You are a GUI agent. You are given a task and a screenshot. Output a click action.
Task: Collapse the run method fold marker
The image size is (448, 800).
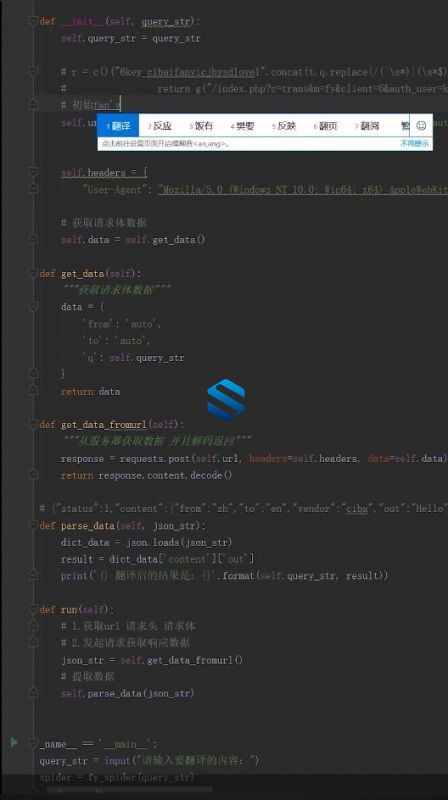(33, 609)
